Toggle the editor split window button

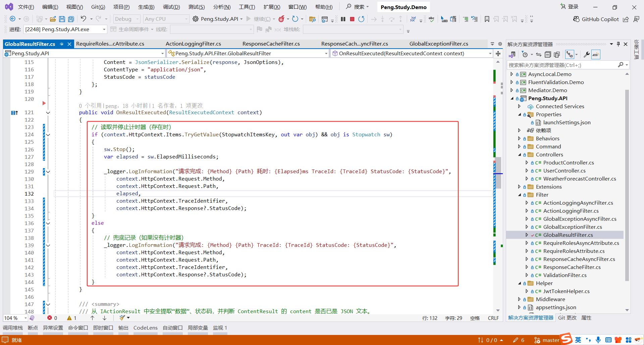[x=498, y=54]
